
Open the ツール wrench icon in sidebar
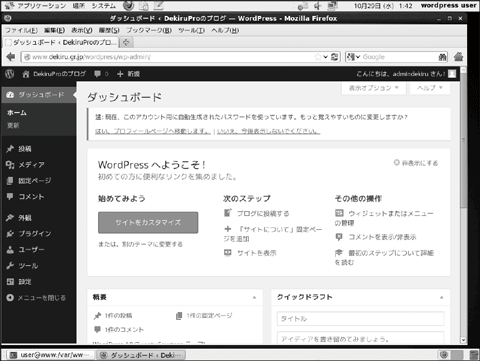(10, 266)
